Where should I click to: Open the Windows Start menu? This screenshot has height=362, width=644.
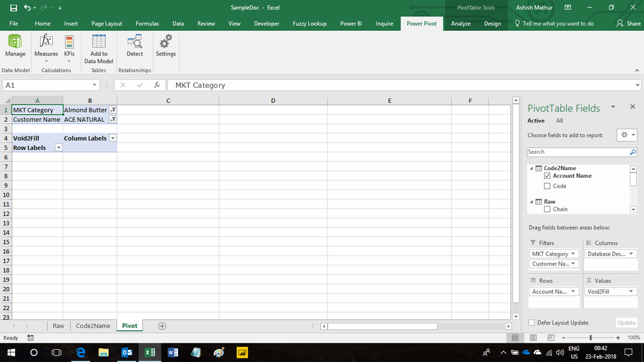11,352
